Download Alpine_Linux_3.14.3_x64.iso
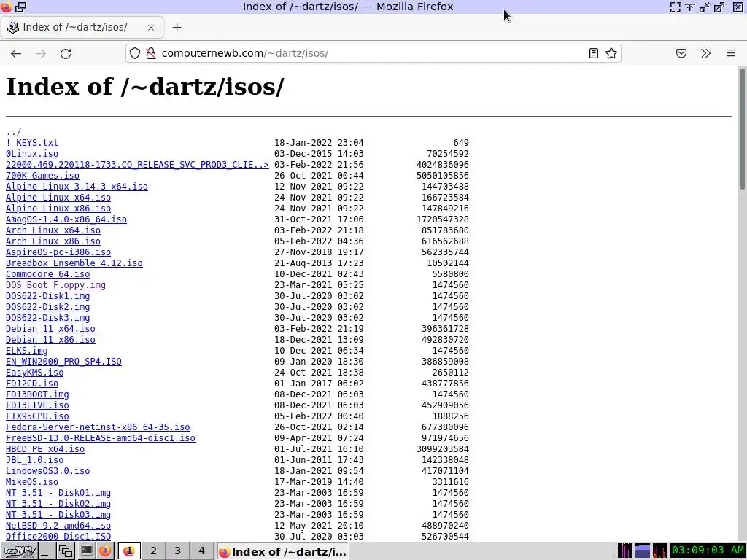747x560 pixels. pos(77,187)
